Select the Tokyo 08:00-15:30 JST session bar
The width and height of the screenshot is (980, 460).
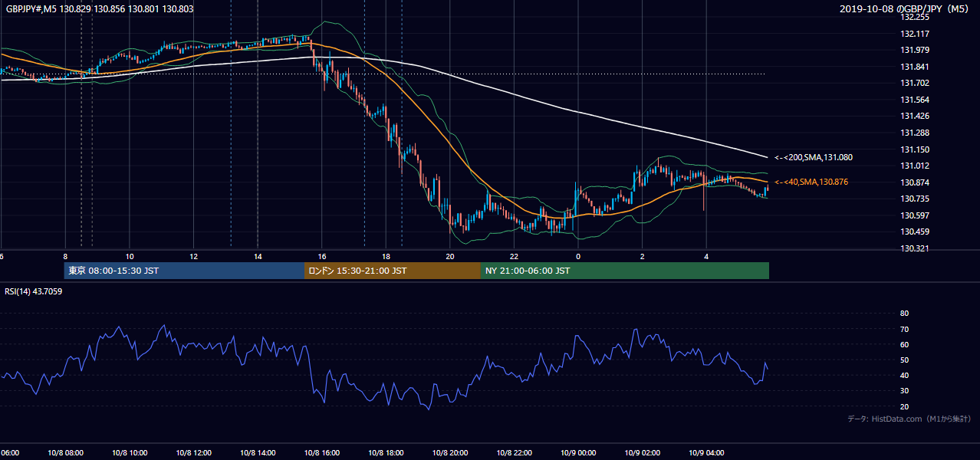[x=184, y=271]
